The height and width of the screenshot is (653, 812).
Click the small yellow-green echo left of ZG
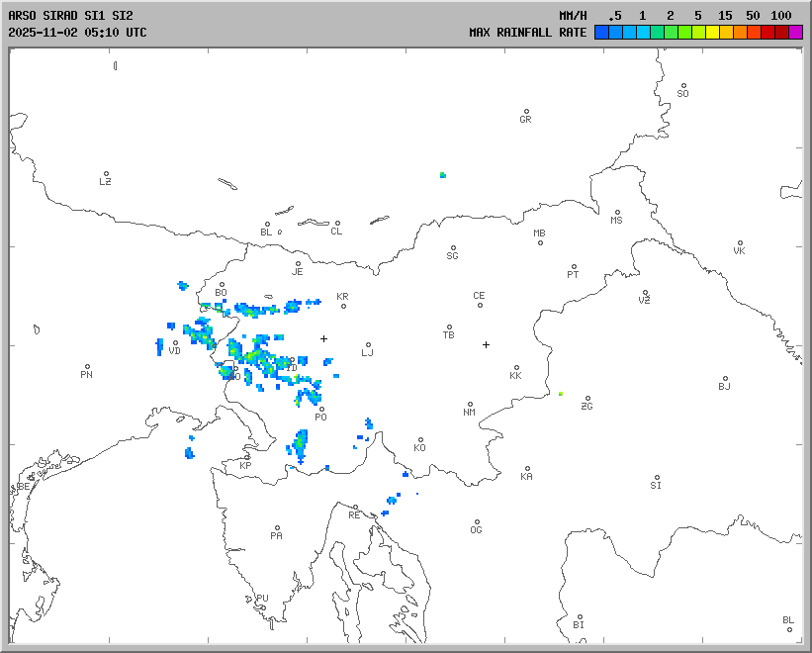point(560,393)
